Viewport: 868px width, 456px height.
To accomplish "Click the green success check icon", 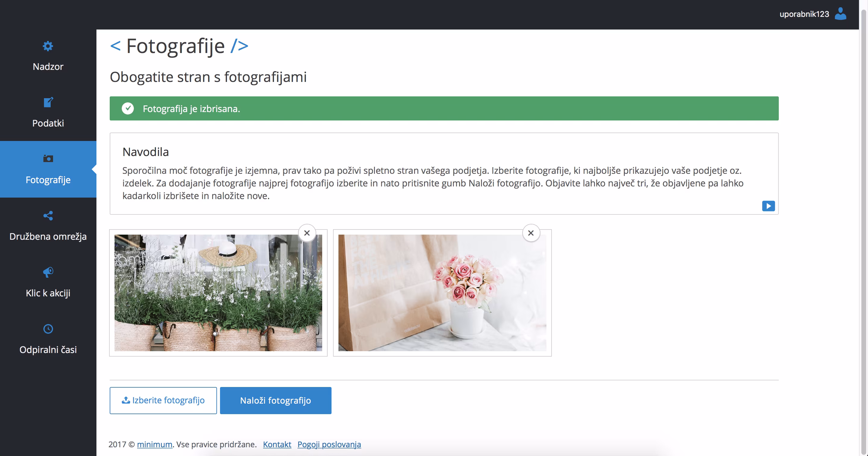I will coord(128,108).
